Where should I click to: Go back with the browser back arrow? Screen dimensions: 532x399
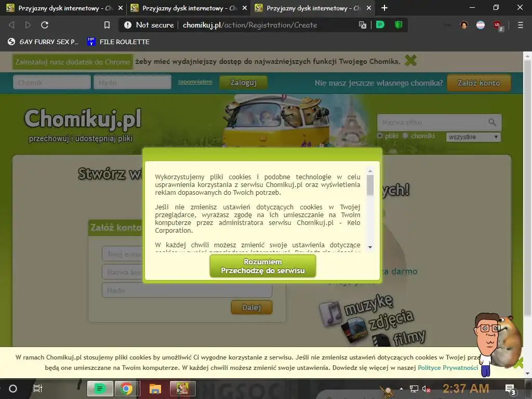[11, 25]
